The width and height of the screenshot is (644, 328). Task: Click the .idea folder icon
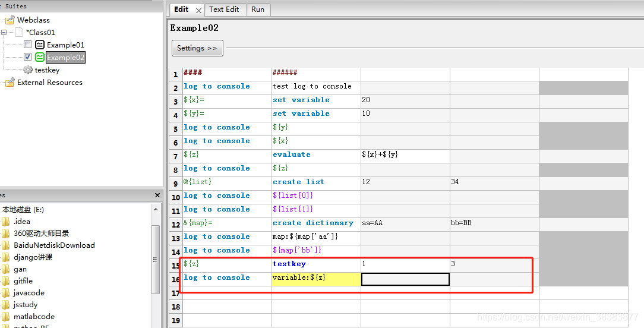click(5, 222)
